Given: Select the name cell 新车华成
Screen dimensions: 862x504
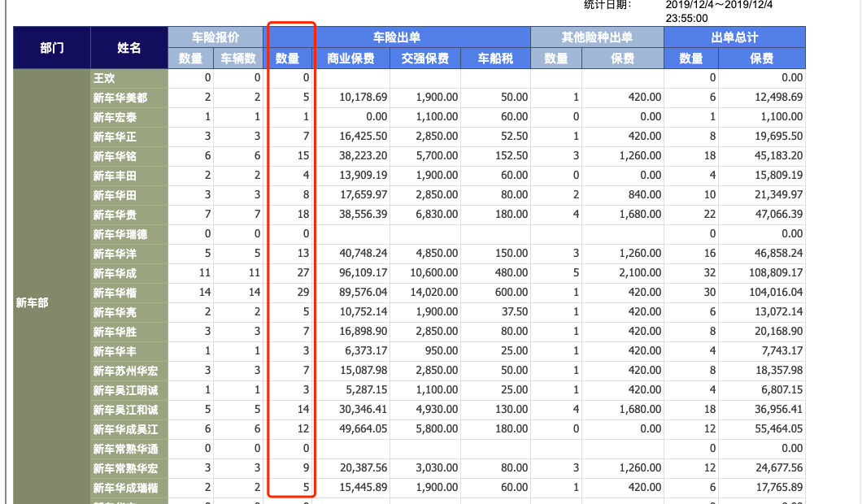Looking at the screenshot, I should point(129,273).
